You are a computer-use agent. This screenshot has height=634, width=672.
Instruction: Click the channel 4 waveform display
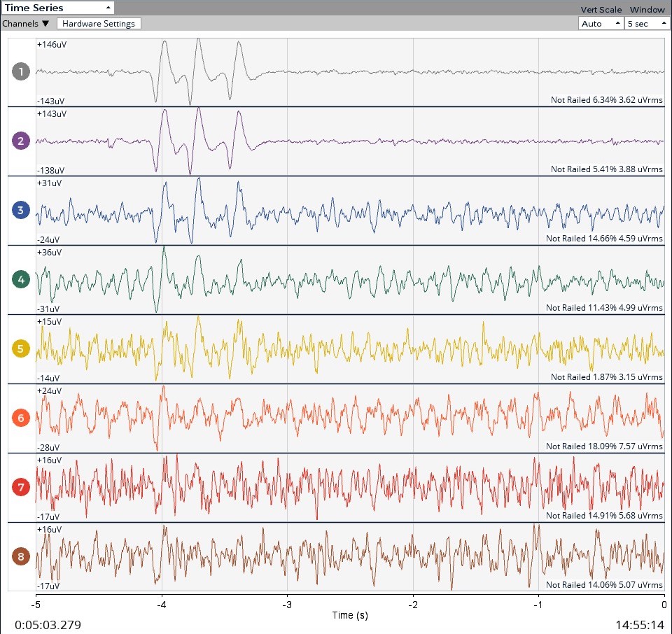(350, 279)
